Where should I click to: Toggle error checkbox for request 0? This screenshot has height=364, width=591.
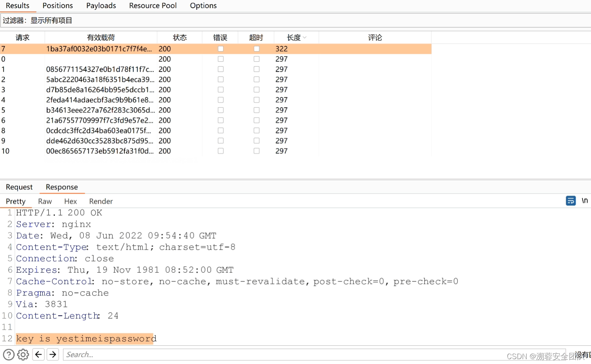(x=220, y=59)
